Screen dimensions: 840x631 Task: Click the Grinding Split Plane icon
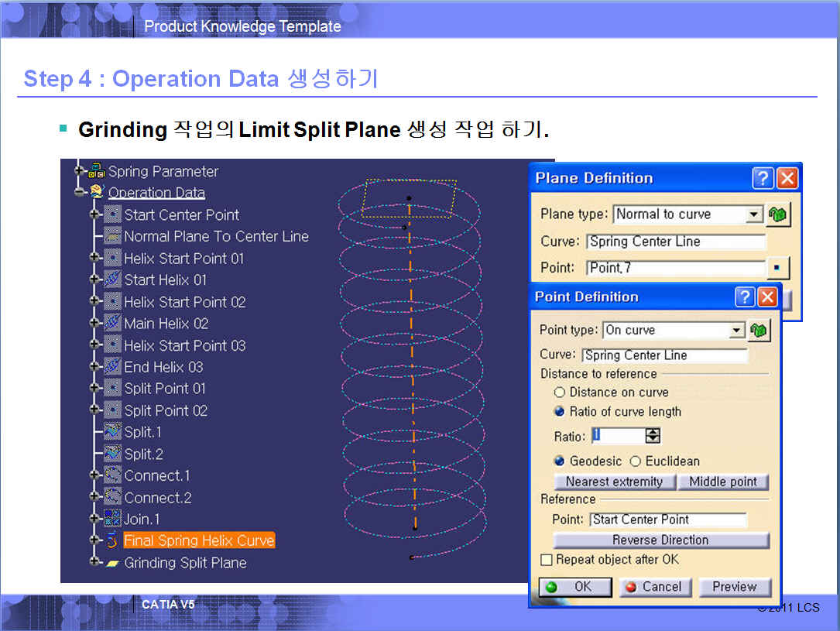click(x=113, y=563)
